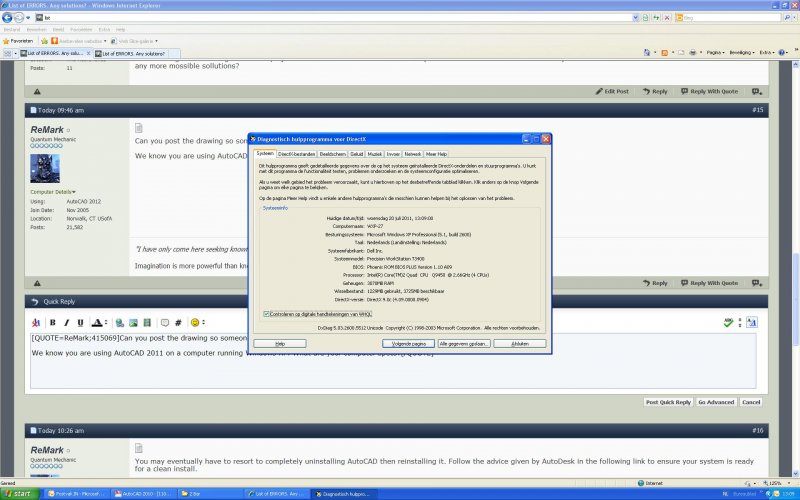Open the Beveiliging toolbar dropdown
The width and height of the screenshot is (800, 500).
pyautogui.click(x=742, y=53)
